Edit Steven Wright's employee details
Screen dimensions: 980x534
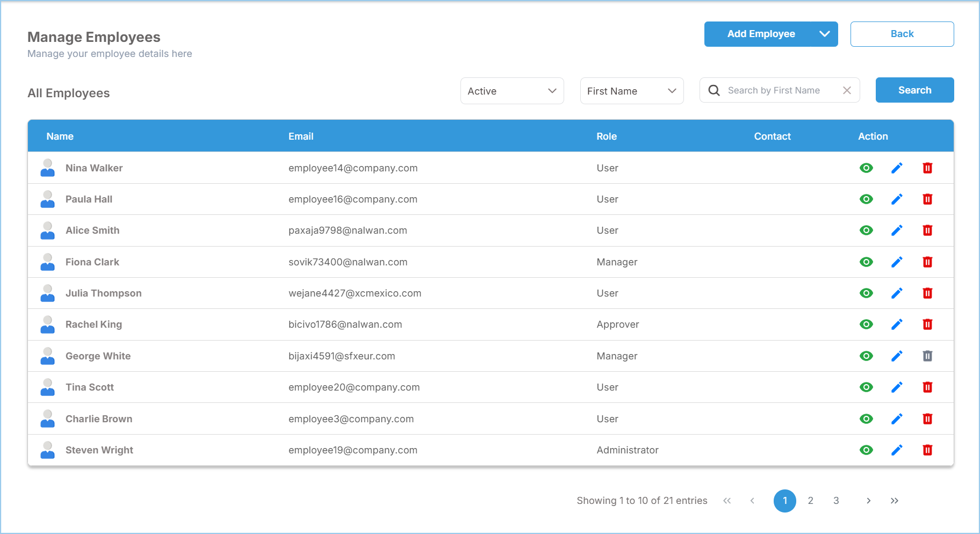click(897, 450)
